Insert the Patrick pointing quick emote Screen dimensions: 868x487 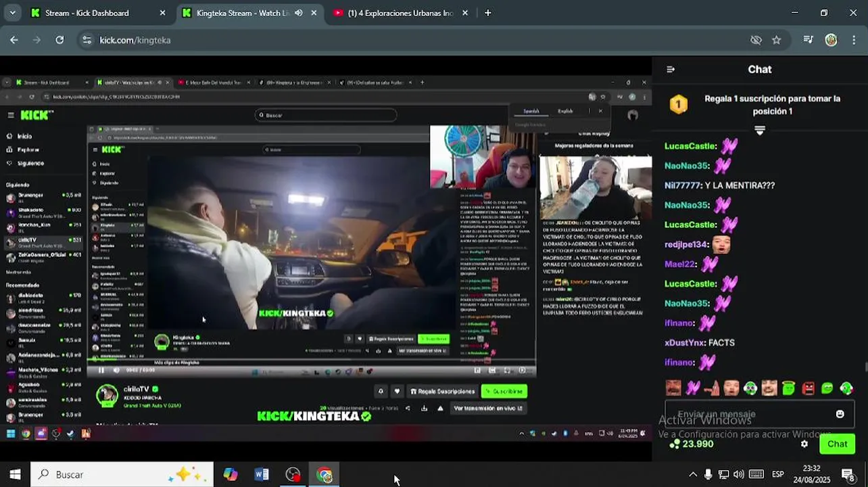pyautogui.click(x=712, y=388)
